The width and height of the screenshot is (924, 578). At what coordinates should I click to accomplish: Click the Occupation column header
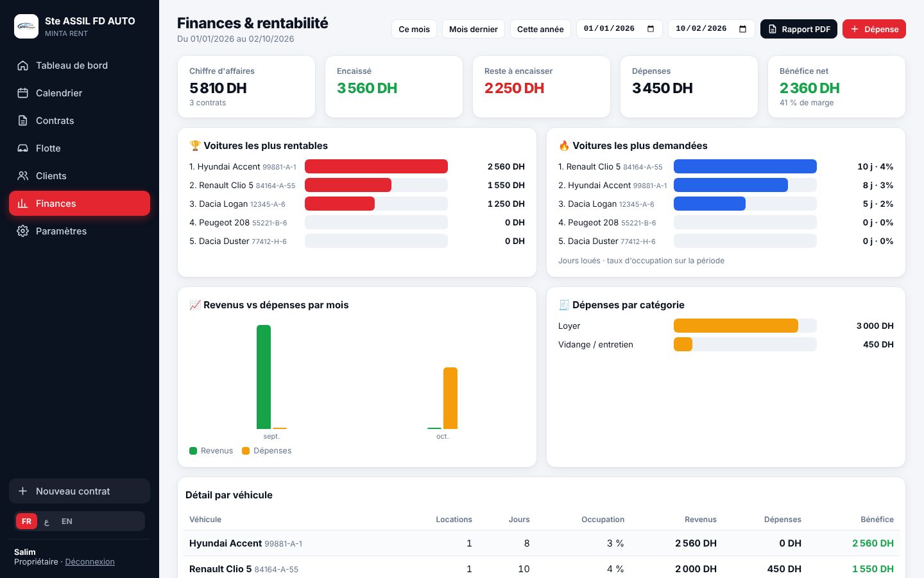pyautogui.click(x=603, y=520)
